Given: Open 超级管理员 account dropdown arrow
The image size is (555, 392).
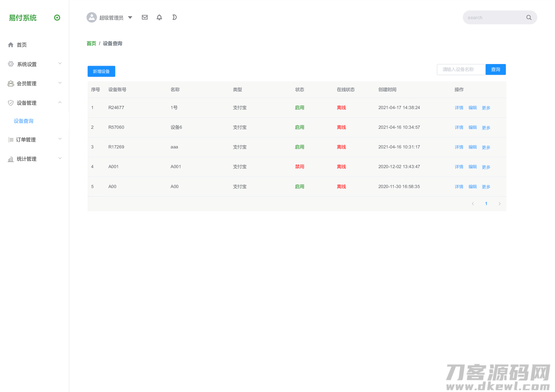Looking at the screenshot, I should tap(130, 17).
